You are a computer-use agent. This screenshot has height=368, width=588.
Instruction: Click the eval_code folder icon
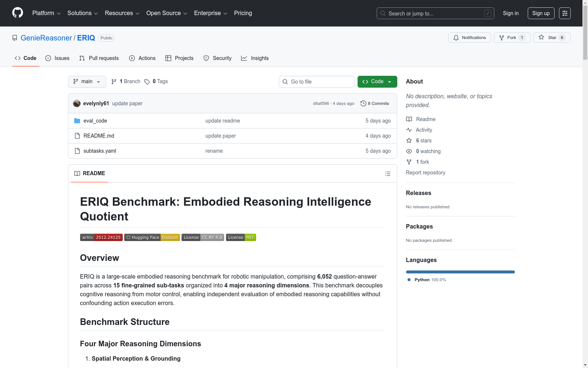coord(77,121)
